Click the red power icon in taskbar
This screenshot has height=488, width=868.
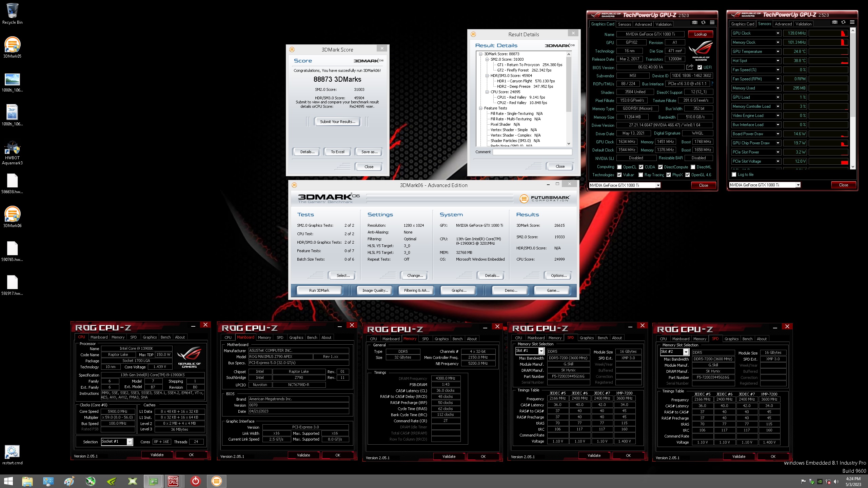(196, 481)
